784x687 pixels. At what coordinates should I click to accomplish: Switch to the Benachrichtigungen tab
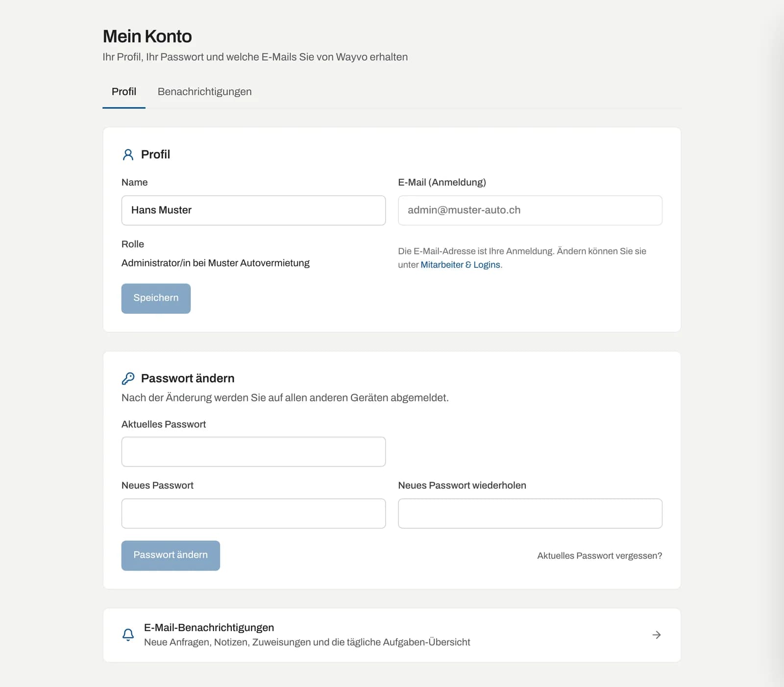(204, 92)
